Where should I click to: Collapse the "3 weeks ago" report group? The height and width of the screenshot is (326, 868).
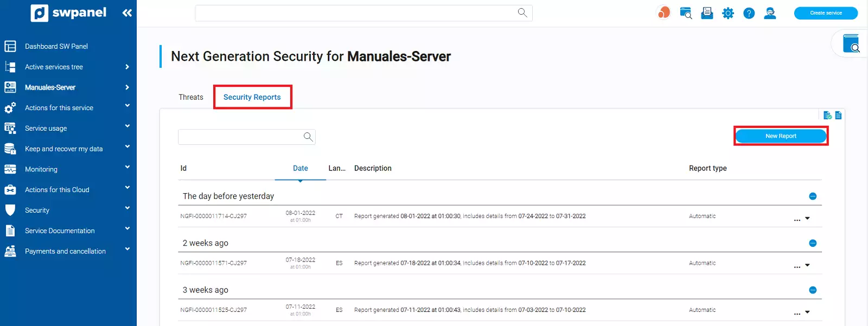click(813, 290)
